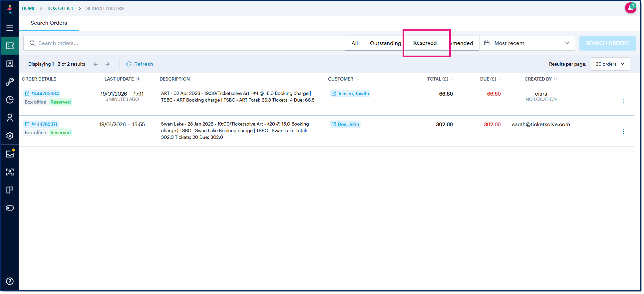
Task: Go to HOME breadcrumb
Action: click(29, 8)
